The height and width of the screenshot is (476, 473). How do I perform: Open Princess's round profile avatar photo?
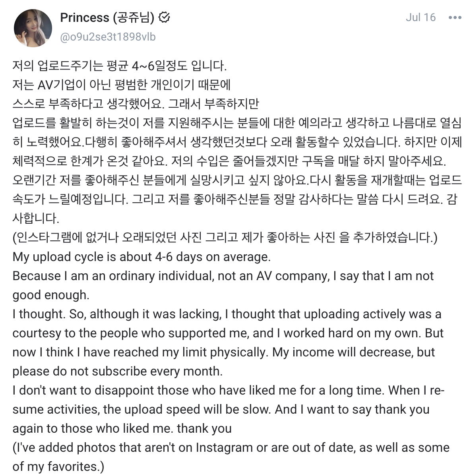(x=33, y=28)
